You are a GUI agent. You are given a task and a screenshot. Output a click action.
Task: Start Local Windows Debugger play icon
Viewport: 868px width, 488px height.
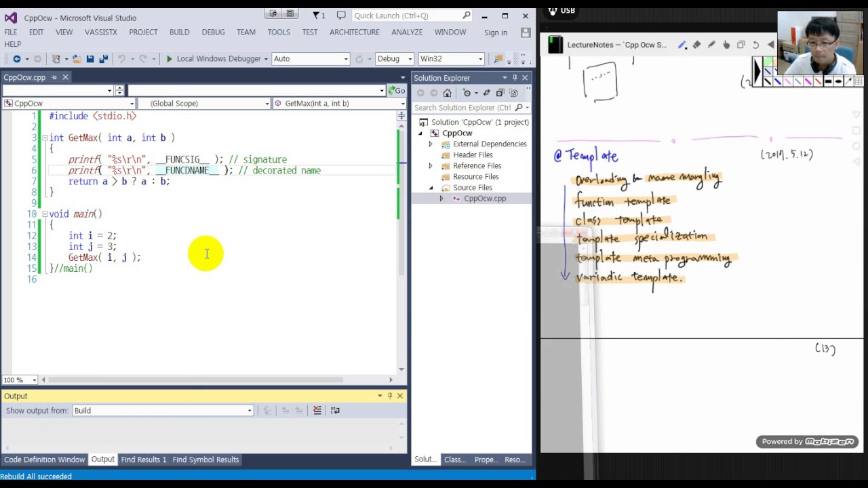[169, 59]
